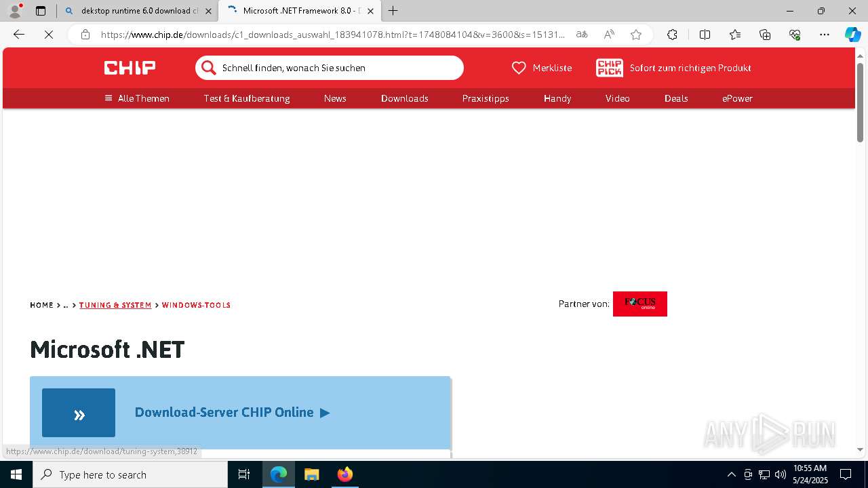Open 'Test & Kaufberatung' menu

click(x=247, y=98)
